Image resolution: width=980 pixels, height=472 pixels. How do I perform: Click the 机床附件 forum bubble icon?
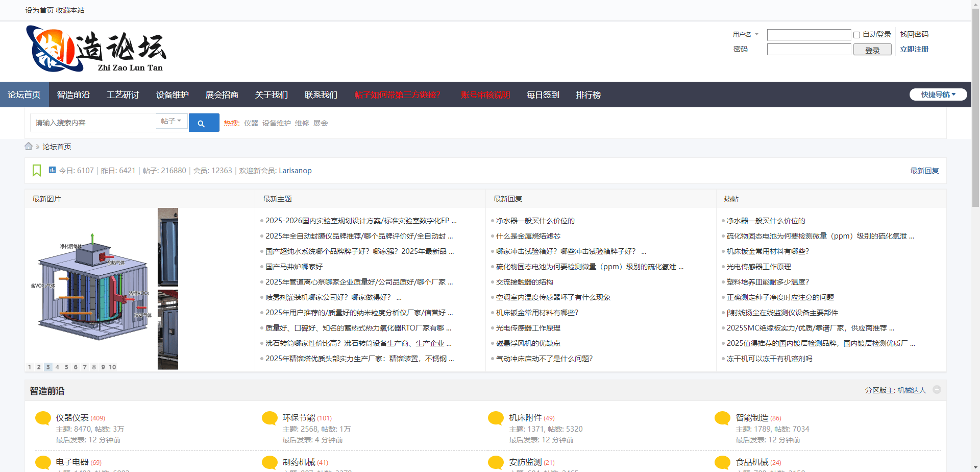pos(496,418)
